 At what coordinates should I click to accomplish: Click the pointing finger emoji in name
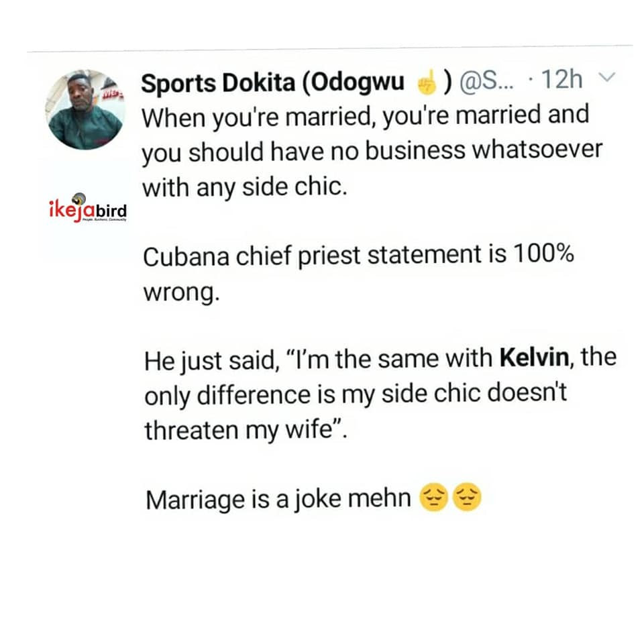pyautogui.click(x=426, y=83)
